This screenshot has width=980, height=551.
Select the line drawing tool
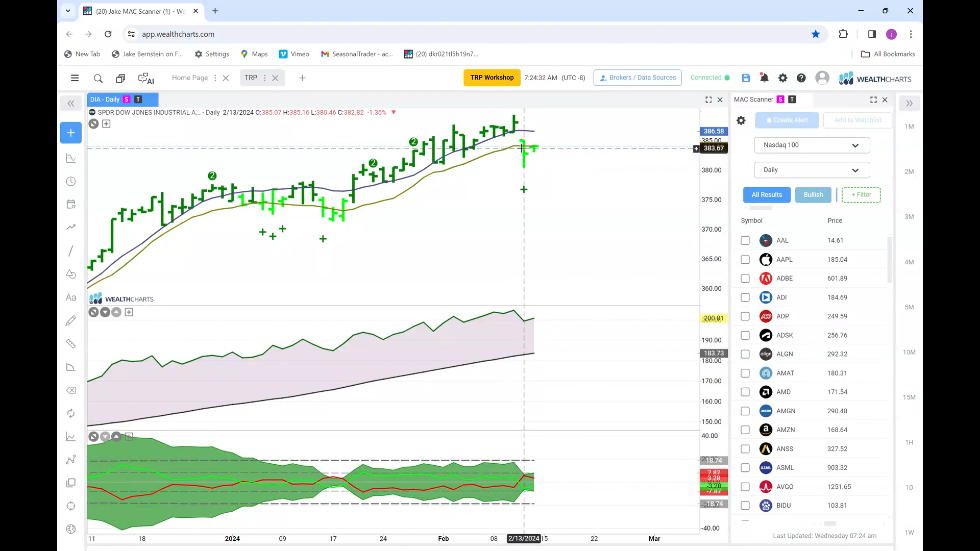click(71, 251)
